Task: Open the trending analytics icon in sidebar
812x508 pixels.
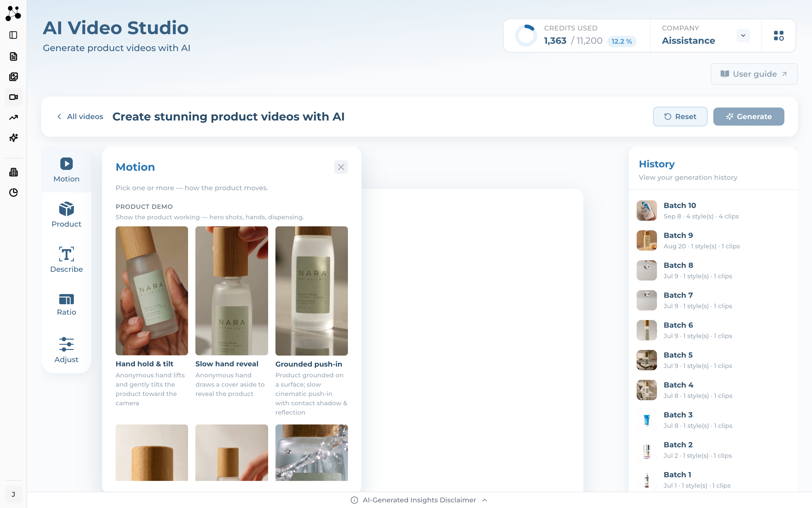Action: 14,118
